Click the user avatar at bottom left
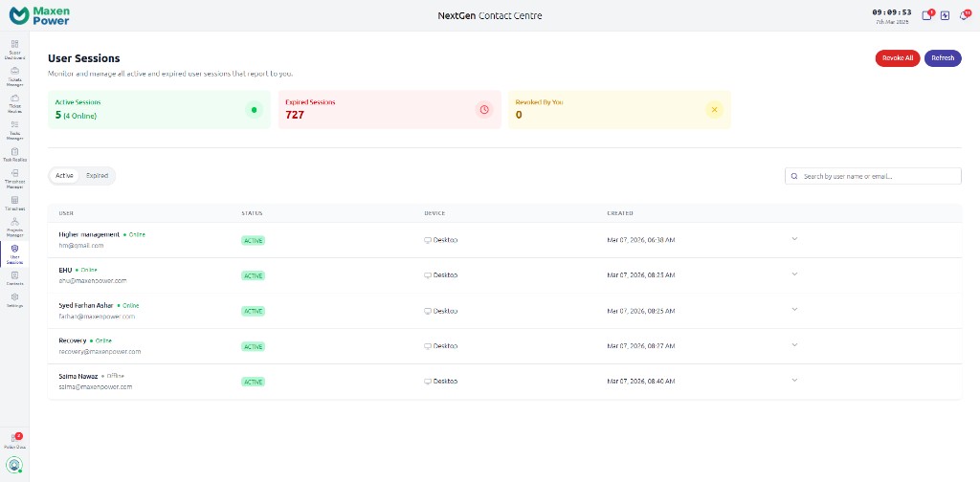The width and height of the screenshot is (980, 482). coord(14,465)
